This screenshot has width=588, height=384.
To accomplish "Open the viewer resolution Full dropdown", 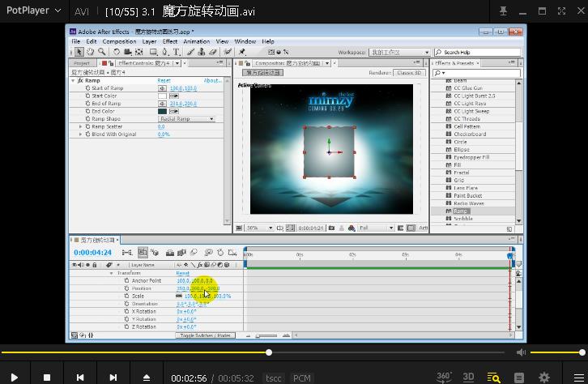I will (376, 228).
